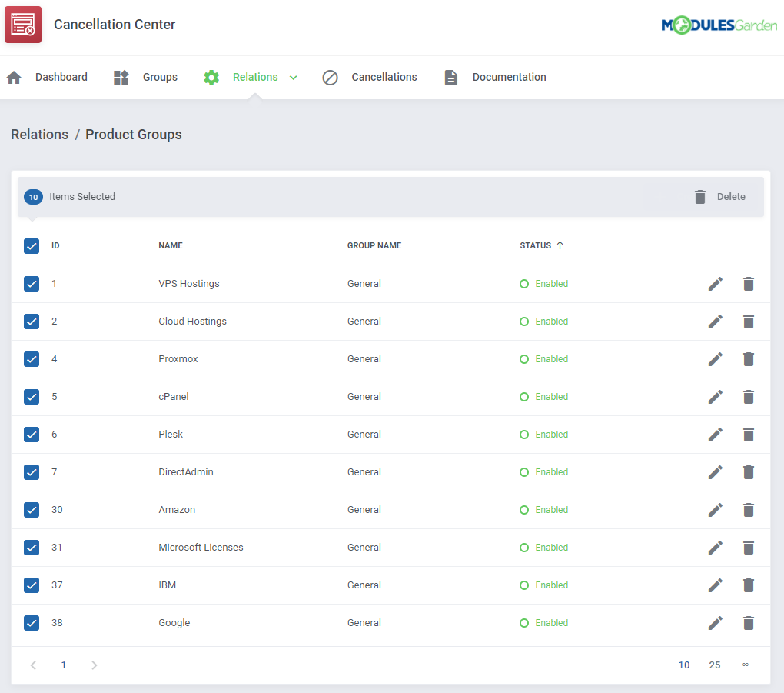
Task: Click the Groups widgets icon
Action: [121, 77]
